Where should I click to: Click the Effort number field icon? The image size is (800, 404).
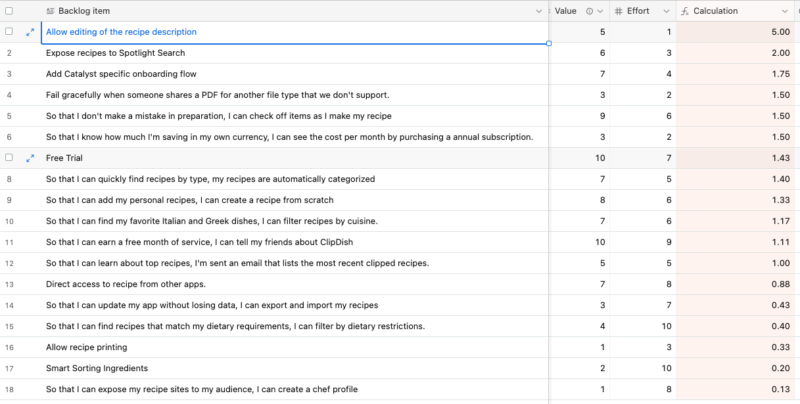[619, 11]
